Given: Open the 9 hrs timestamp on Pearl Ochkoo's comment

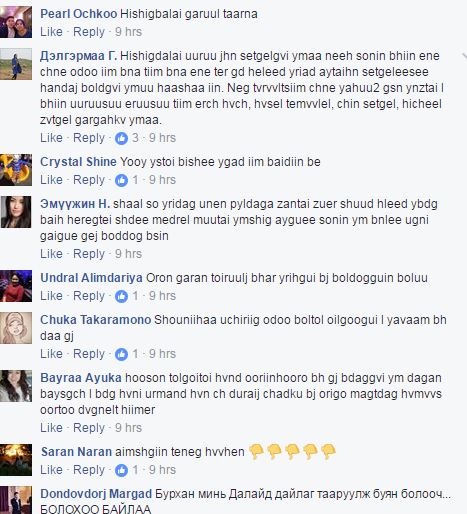Looking at the screenshot, I should (x=128, y=32).
